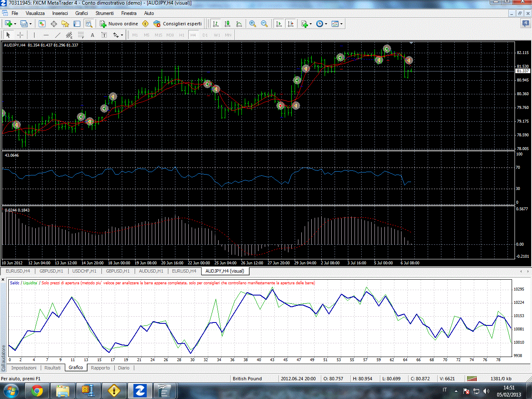Open the Inserisci menu
Image resolution: width=532 pixels, height=399 pixels.
click(60, 13)
